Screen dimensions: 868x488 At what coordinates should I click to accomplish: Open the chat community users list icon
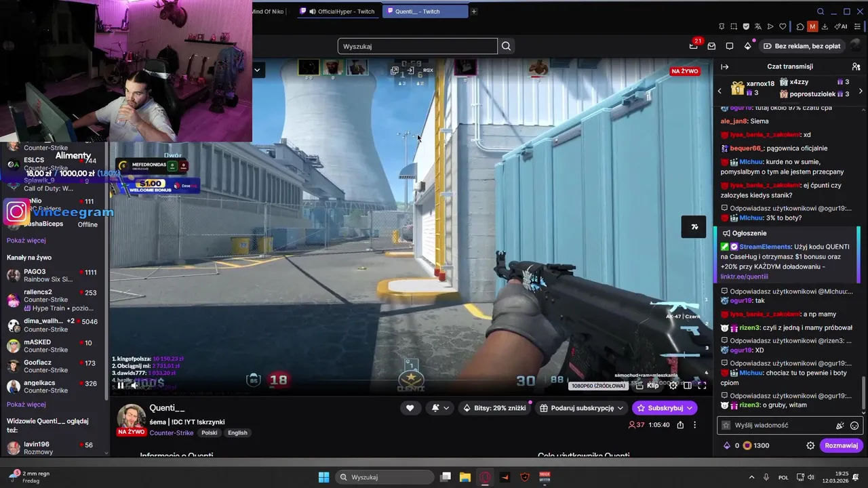[x=856, y=66]
